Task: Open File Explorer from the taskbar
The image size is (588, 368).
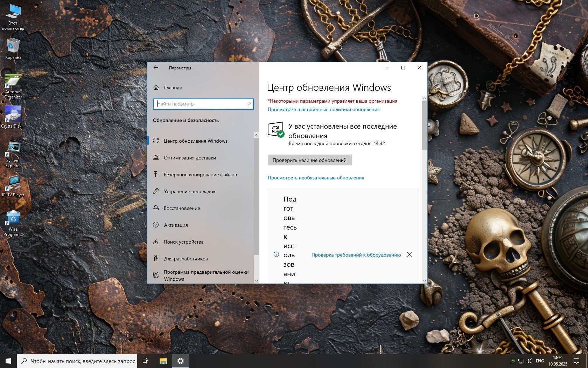Action: (x=163, y=361)
